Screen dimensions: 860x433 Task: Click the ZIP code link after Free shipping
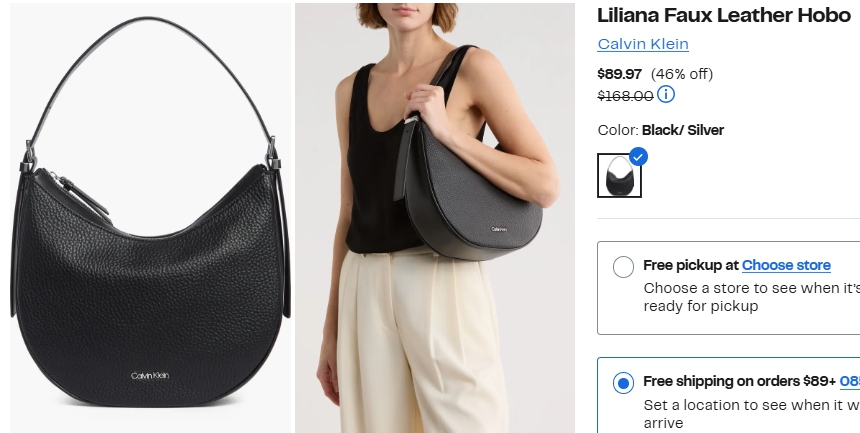tap(850, 381)
